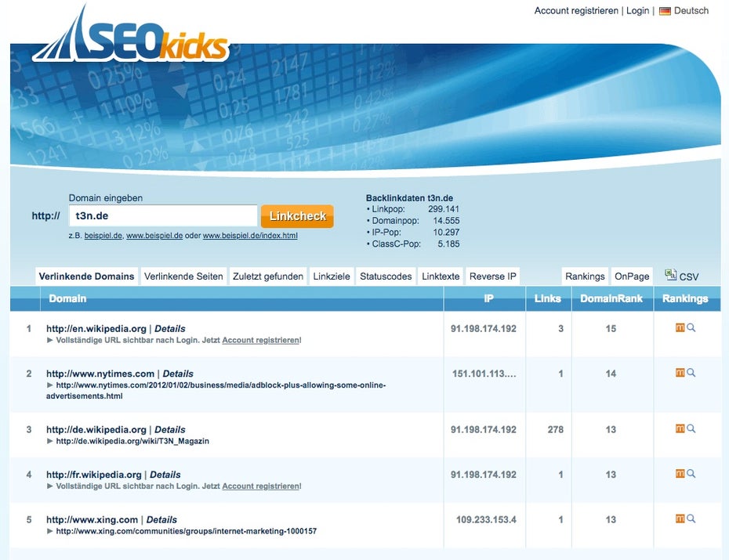Click the Deutsch language link
729x560 pixels.
691,11
